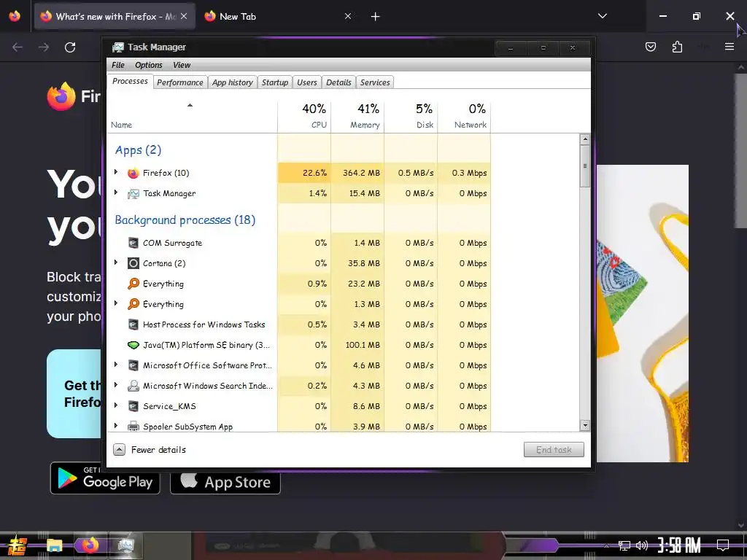Open the notification center icon
This screenshot has height=560, width=747.
click(723, 545)
